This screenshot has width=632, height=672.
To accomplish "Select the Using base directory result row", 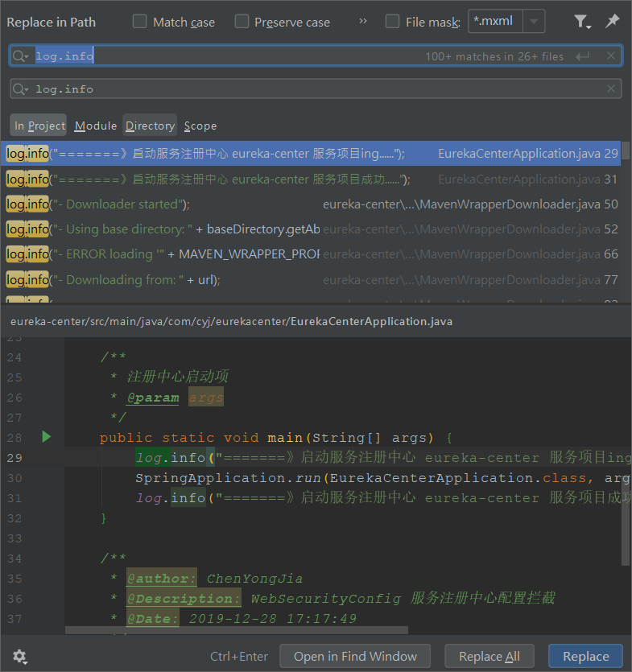I will 311,229.
